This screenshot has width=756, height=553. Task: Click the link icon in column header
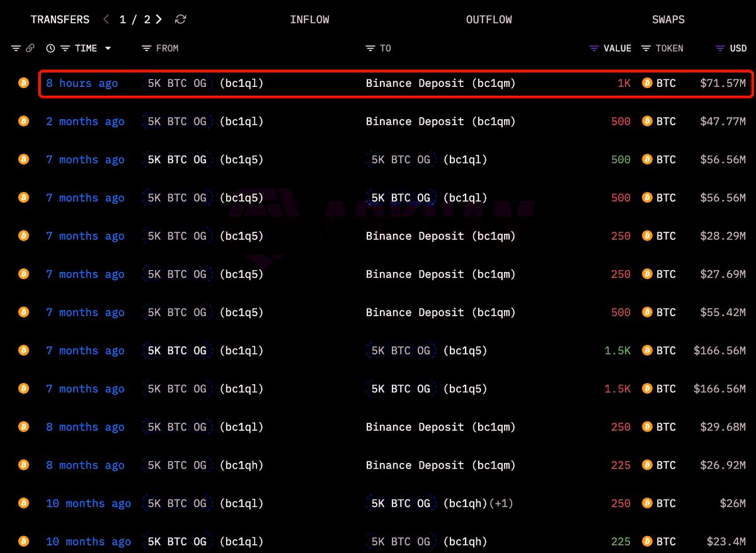[x=30, y=48]
